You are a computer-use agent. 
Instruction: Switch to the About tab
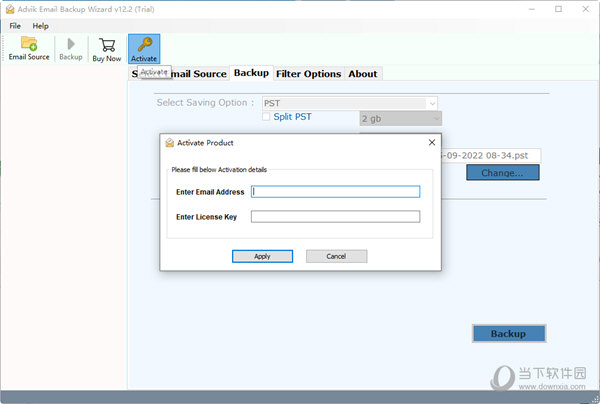pyautogui.click(x=363, y=74)
